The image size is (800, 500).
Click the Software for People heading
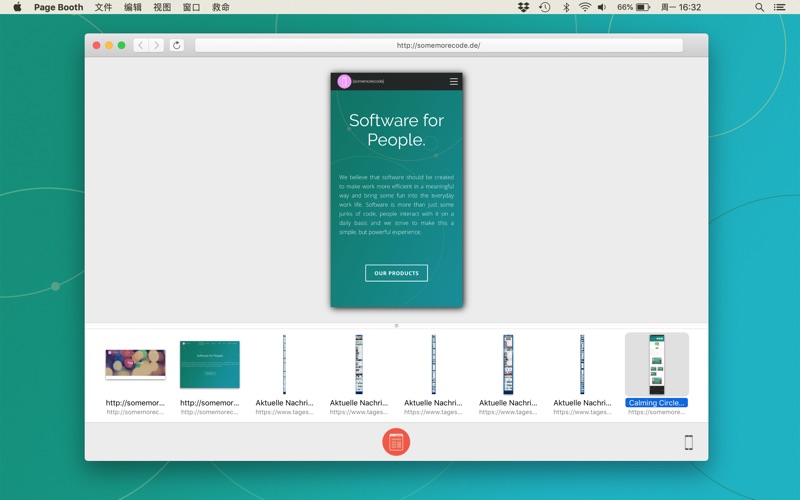(396, 130)
